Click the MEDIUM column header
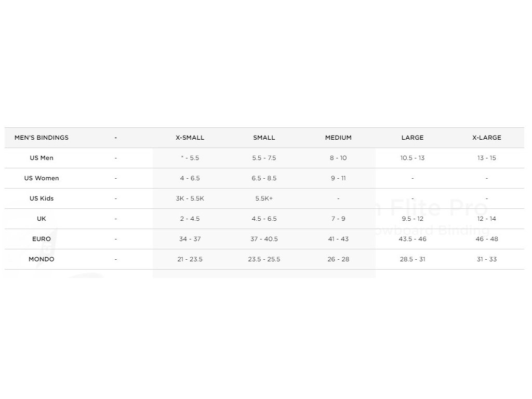Screen dimensions: 532x399 click(338, 138)
